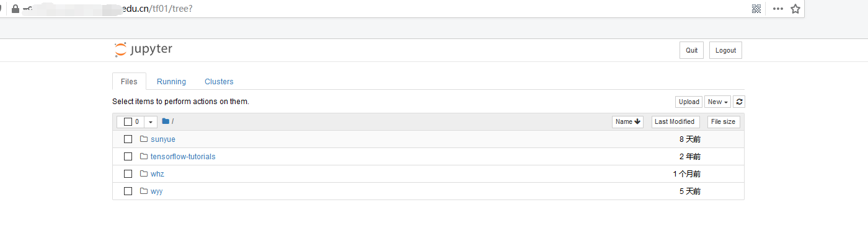Open the New dropdown menu
The image size is (868, 241).
tap(717, 102)
